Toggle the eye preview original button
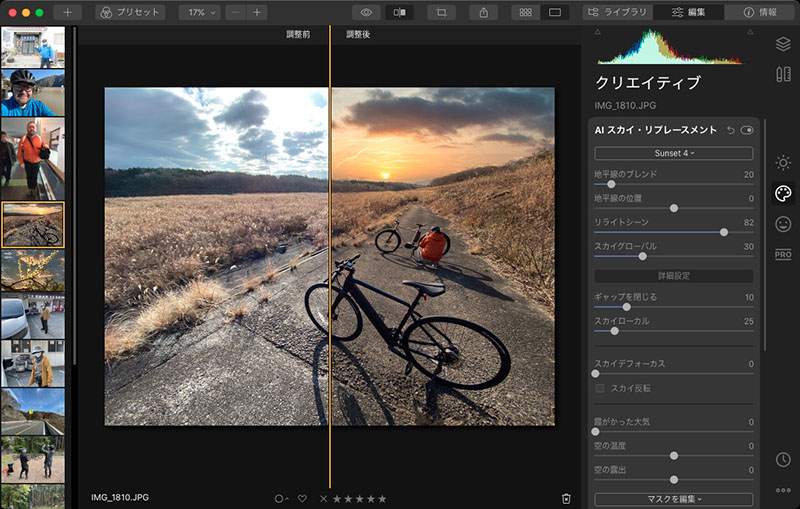 pos(366,12)
